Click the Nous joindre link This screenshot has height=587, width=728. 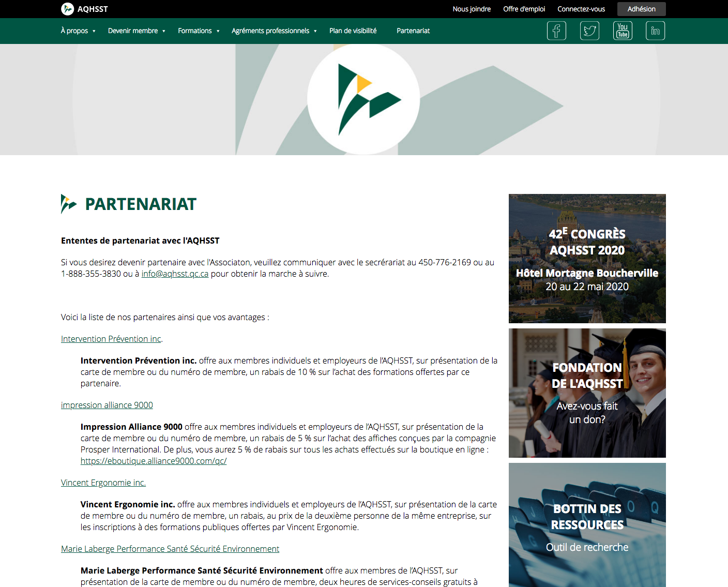pyautogui.click(x=472, y=9)
